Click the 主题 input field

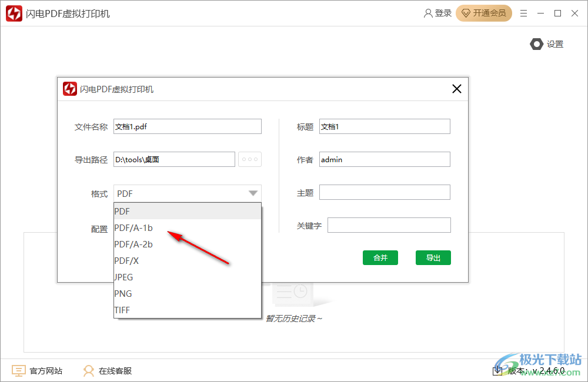pyautogui.click(x=385, y=192)
